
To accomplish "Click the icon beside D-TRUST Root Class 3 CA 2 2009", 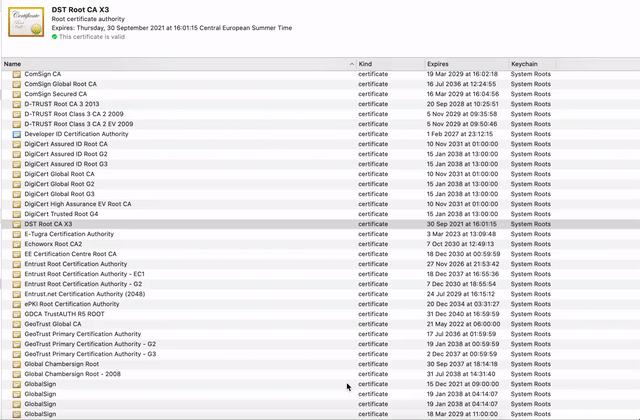I will [16, 114].
